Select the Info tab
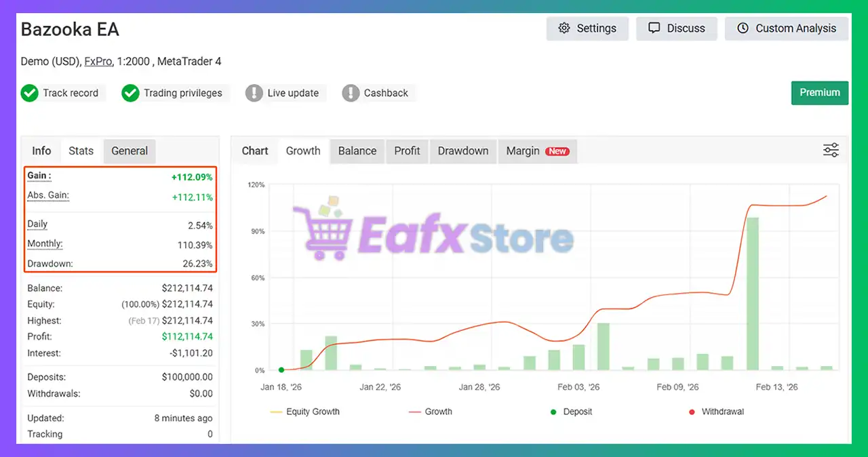Screen dimensions: 868x457 pos(41,151)
